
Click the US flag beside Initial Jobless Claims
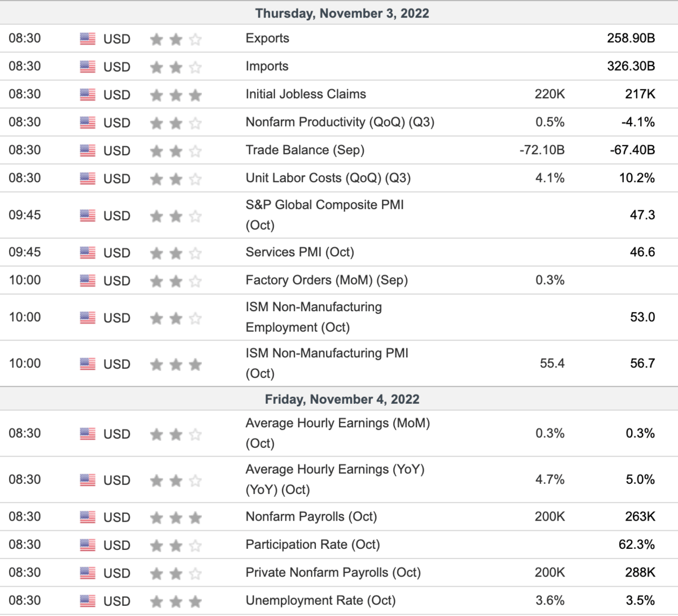point(88,95)
